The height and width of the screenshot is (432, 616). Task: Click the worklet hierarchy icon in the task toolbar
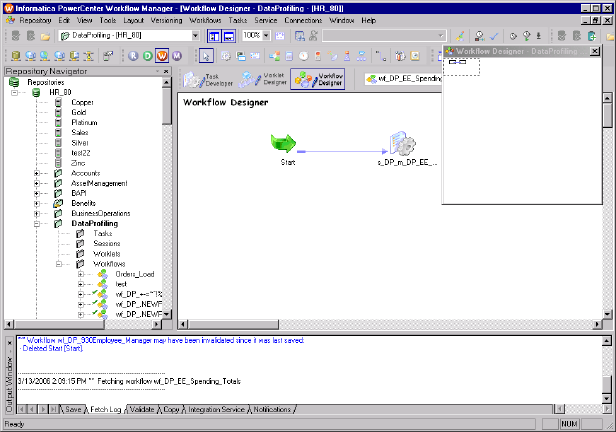pos(361,56)
